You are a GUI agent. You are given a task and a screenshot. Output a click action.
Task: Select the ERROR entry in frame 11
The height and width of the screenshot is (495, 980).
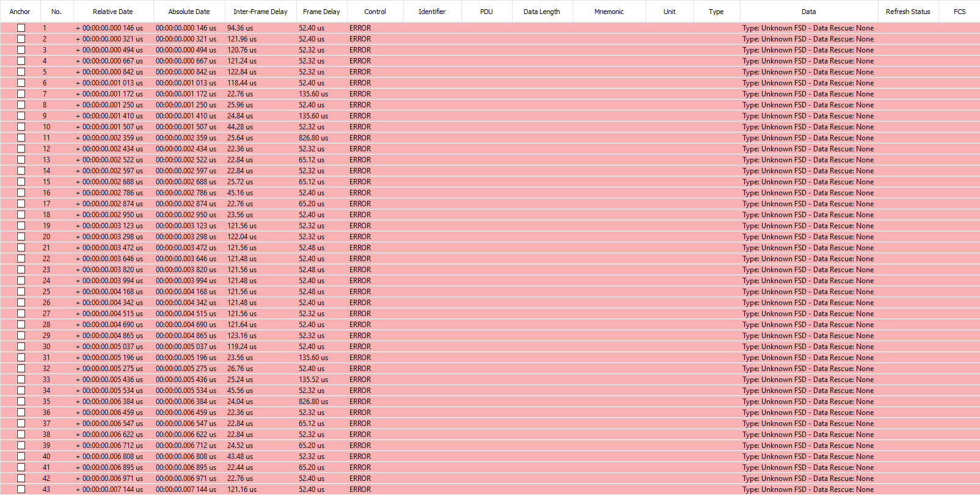[360, 138]
